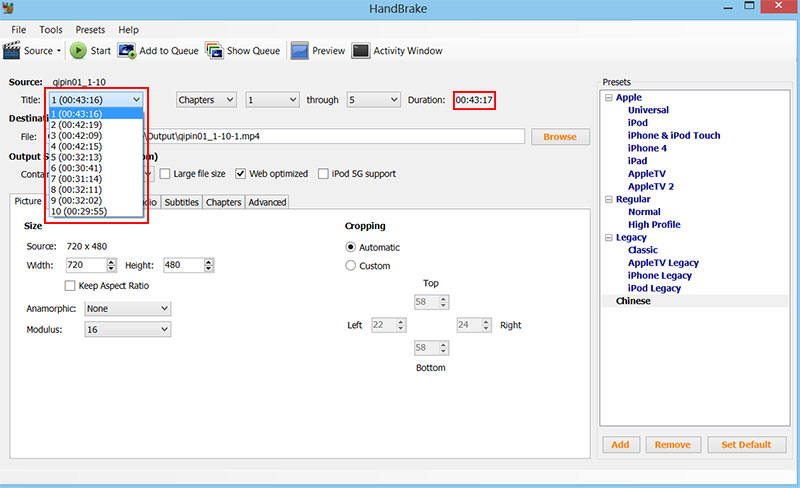This screenshot has width=800, height=488.
Task: Open the Presets menu
Action: 89,31
